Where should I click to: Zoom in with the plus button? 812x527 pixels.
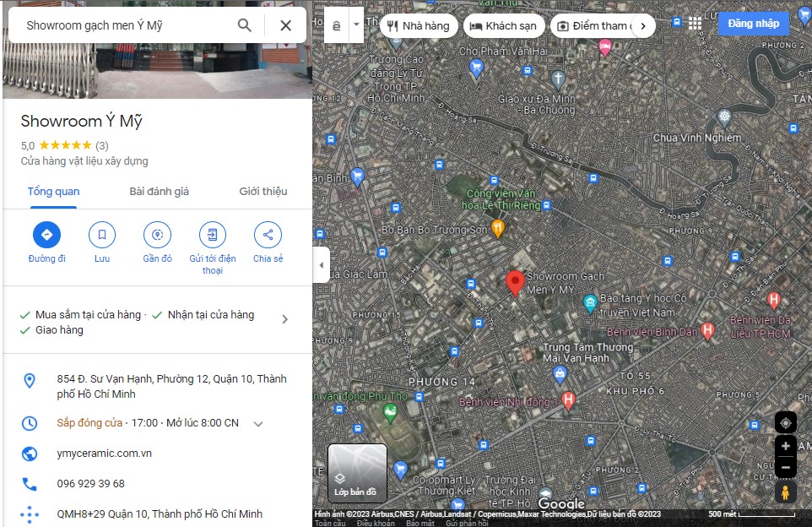pyautogui.click(x=785, y=446)
